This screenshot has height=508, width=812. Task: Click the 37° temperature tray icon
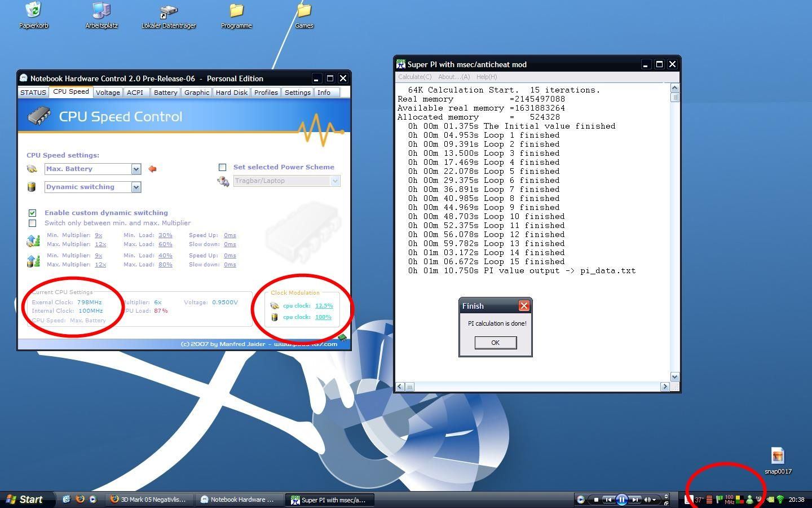pos(699,500)
